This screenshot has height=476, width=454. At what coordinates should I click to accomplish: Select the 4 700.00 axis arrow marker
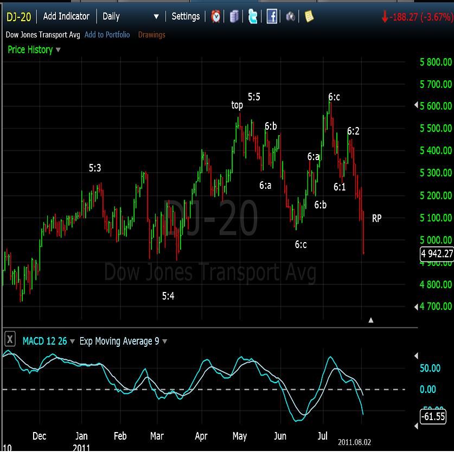[416, 307]
